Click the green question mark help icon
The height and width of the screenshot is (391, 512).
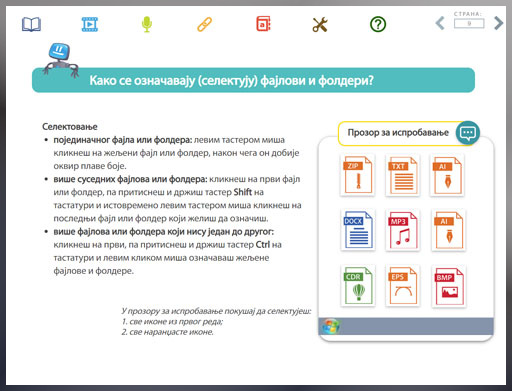pos(378,24)
